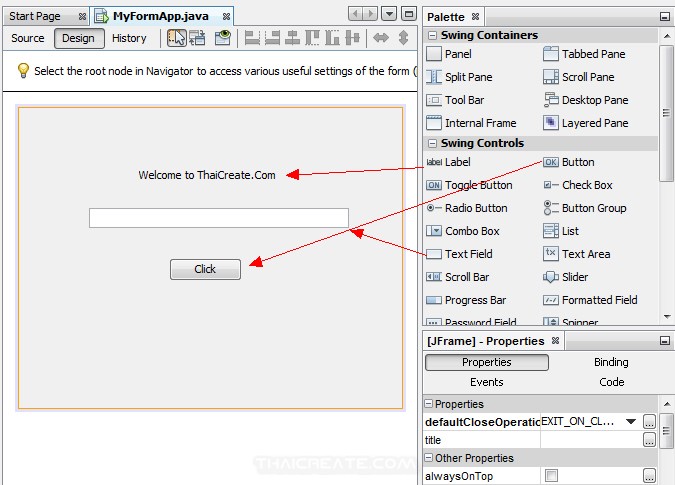Collapse the Swing Containers category
The image size is (675, 485).
pos(432,35)
